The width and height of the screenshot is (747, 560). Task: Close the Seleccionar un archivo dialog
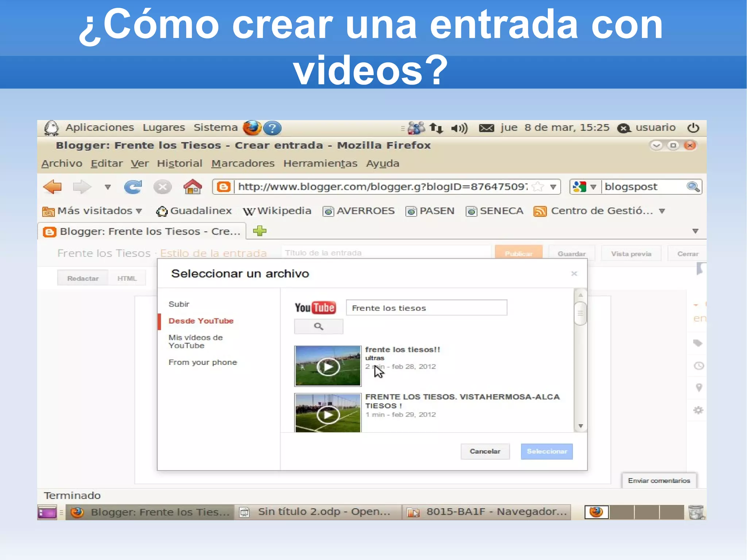click(x=574, y=273)
